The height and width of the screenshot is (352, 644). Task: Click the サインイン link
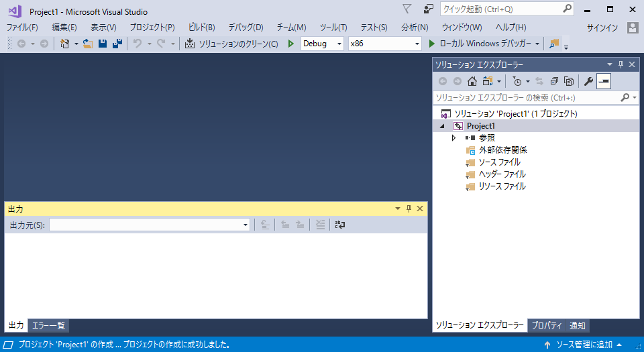pyautogui.click(x=602, y=28)
